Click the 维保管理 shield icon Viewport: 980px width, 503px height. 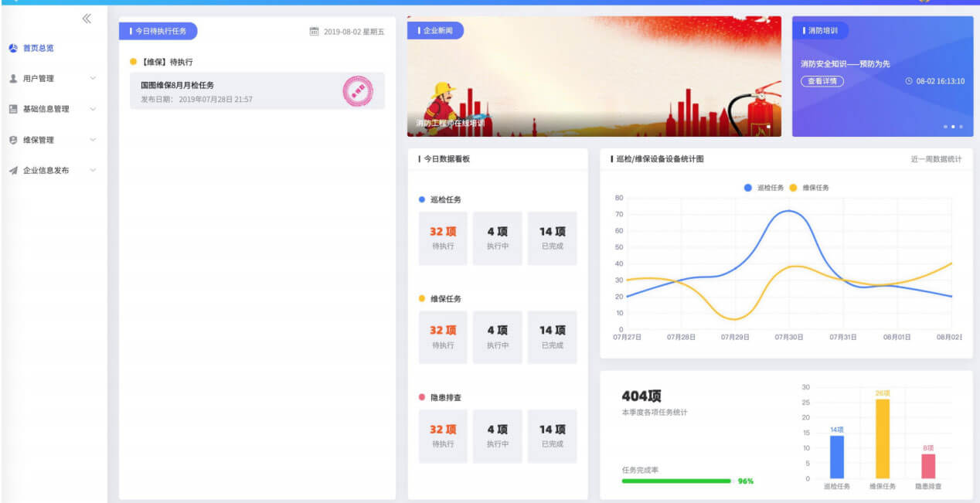click(x=13, y=140)
